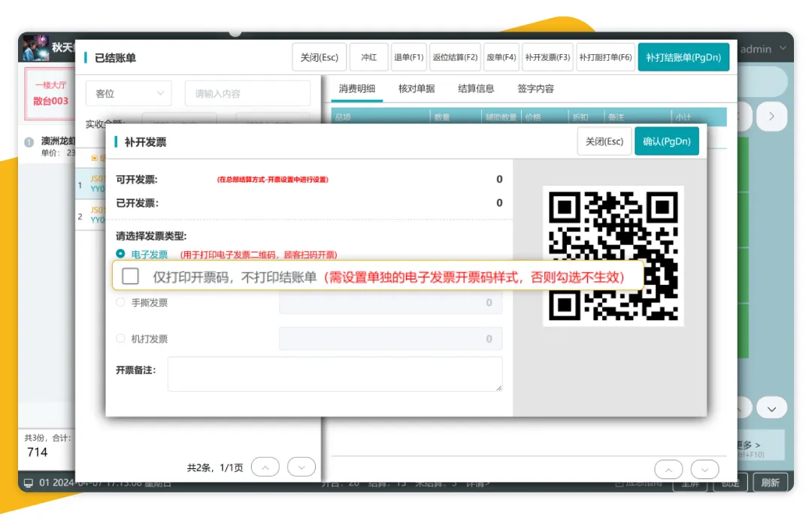Close the 补开发票 dialog with 关闭(Esc)
This screenshot has width=812, height=524.
coord(604,141)
